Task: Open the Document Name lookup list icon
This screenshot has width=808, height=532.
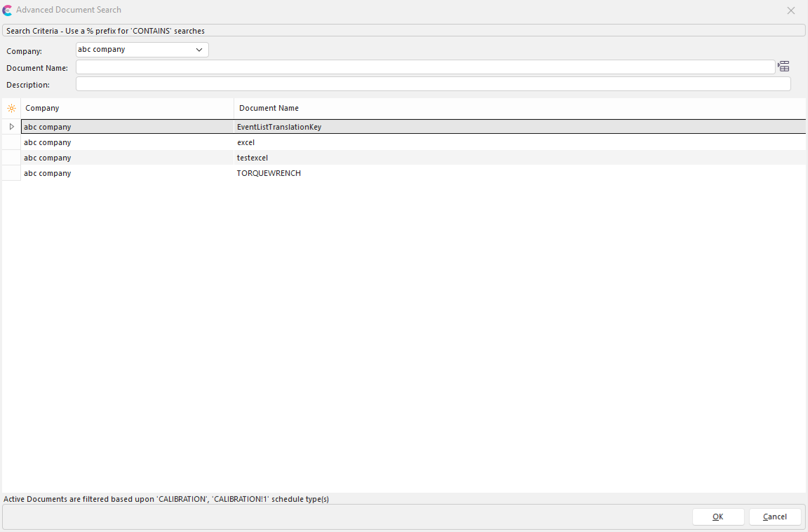Action: (x=783, y=67)
